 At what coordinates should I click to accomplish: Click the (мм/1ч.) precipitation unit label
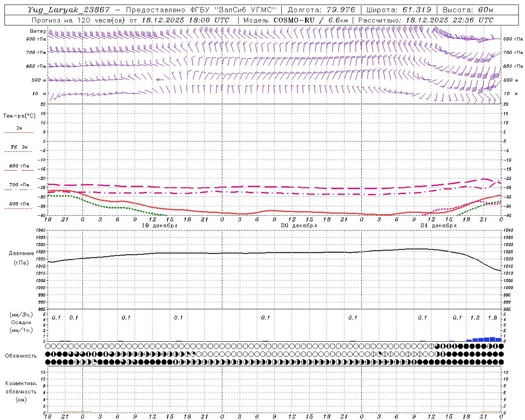(21, 330)
